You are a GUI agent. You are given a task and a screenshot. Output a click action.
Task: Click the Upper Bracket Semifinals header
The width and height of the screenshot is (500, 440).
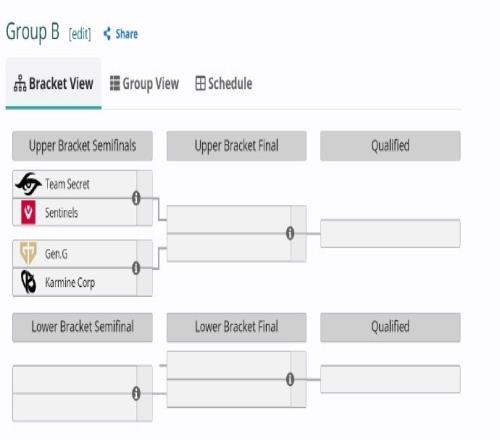82,146
